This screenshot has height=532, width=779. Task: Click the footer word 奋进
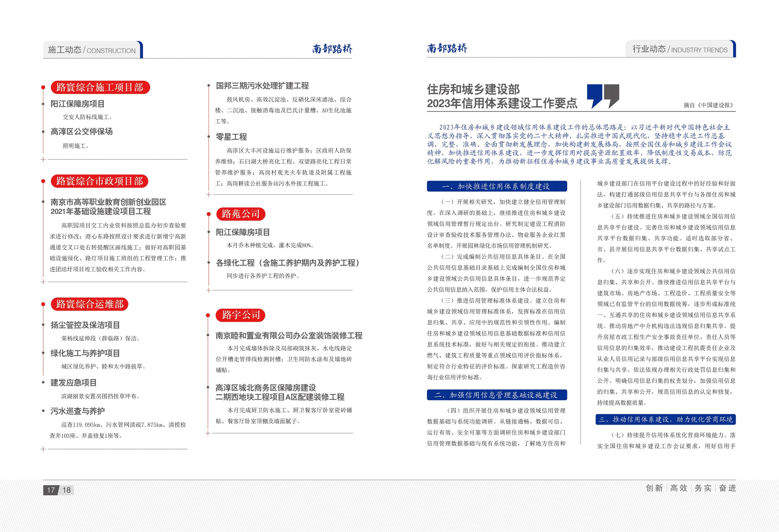coord(727,488)
